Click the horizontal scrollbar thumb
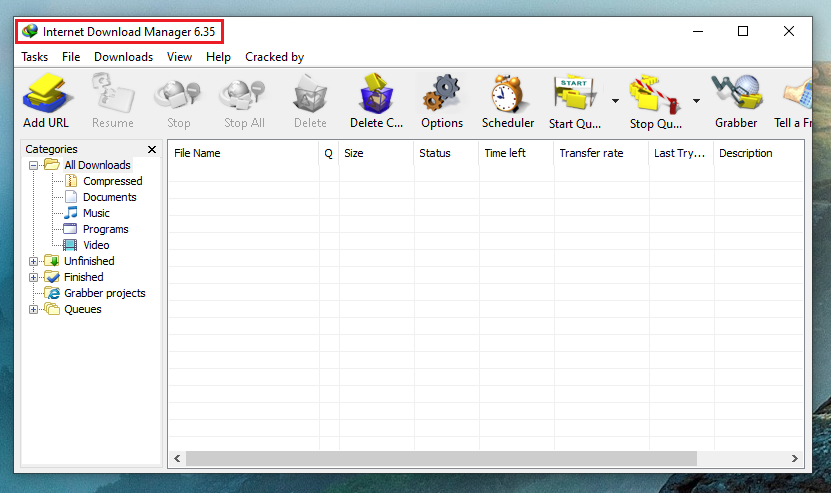Image resolution: width=831 pixels, height=493 pixels. (x=441, y=459)
